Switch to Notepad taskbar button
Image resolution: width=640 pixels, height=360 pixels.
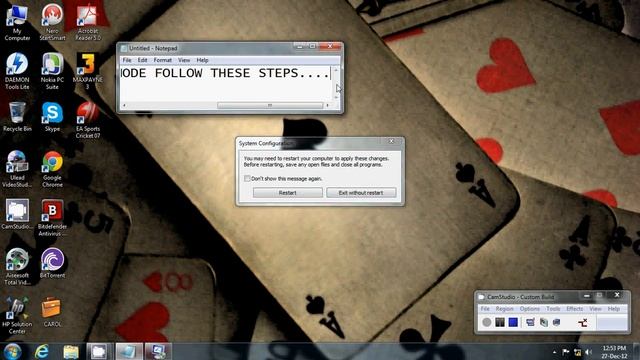point(128,351)
